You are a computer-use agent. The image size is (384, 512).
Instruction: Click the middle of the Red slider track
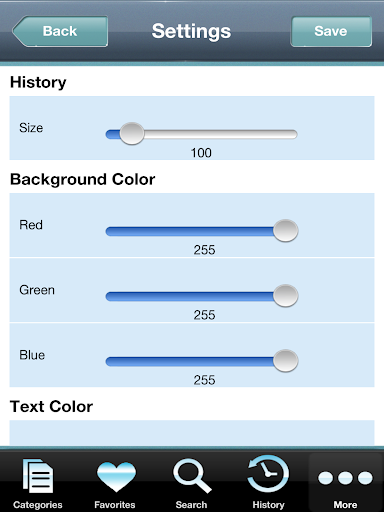pos(201,231)
